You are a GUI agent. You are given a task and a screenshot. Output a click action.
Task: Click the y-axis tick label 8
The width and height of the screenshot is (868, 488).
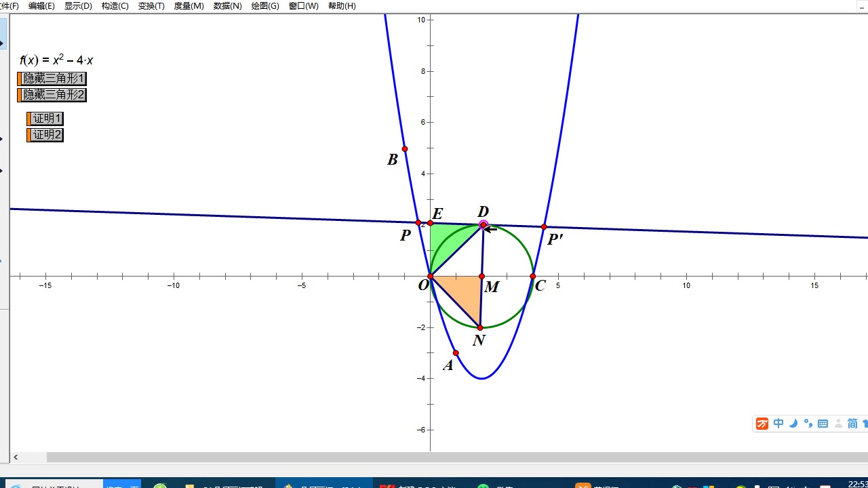422,71
